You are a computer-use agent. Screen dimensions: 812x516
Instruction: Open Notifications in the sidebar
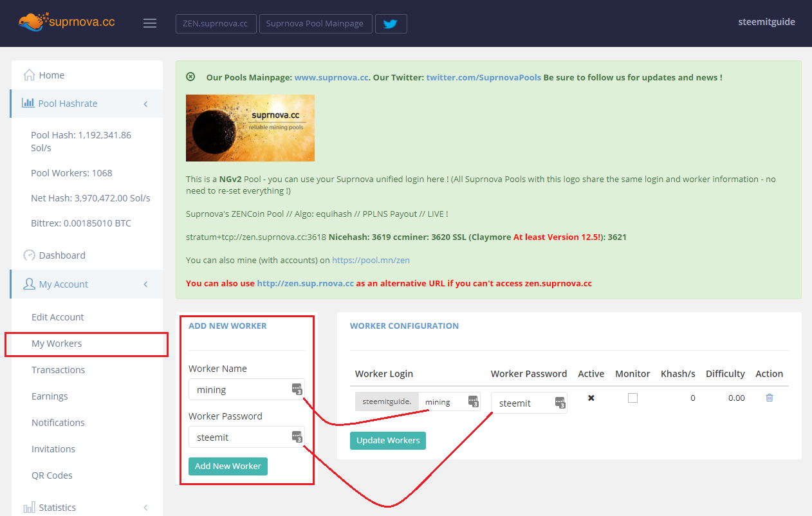pyautogui.click(x=58, y=423)
